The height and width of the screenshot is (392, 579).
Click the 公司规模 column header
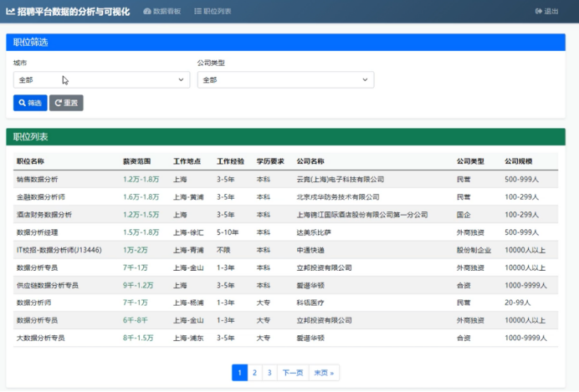pos(519,161)
